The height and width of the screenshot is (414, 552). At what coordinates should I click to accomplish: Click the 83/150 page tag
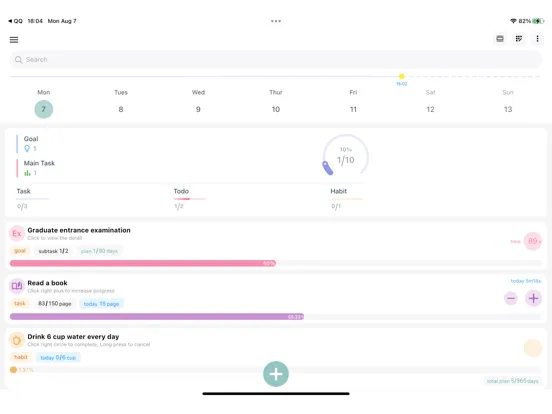click(55, 303)
